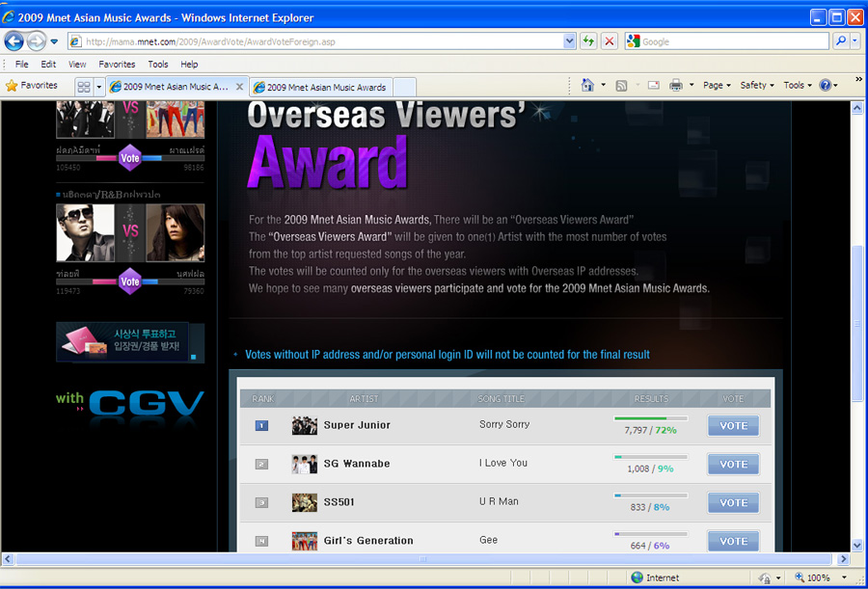Image resolution: width=868 pixels, height=589 pixels.
Task: Click the SS501 results progress bar
Action: tap(650, 495)
